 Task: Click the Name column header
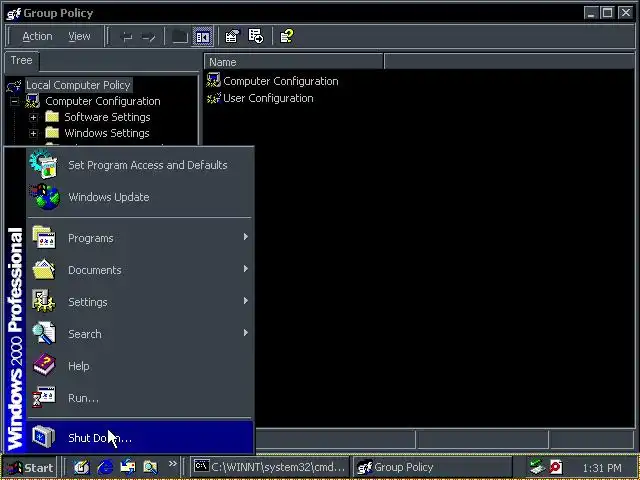point(293,62)
